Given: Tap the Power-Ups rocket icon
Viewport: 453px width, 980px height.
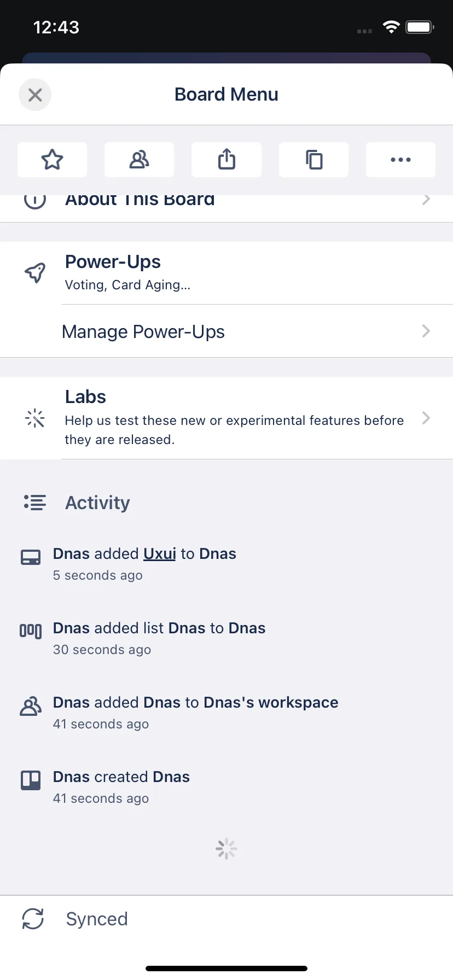Looking at the screenshot, I should 35,272.
